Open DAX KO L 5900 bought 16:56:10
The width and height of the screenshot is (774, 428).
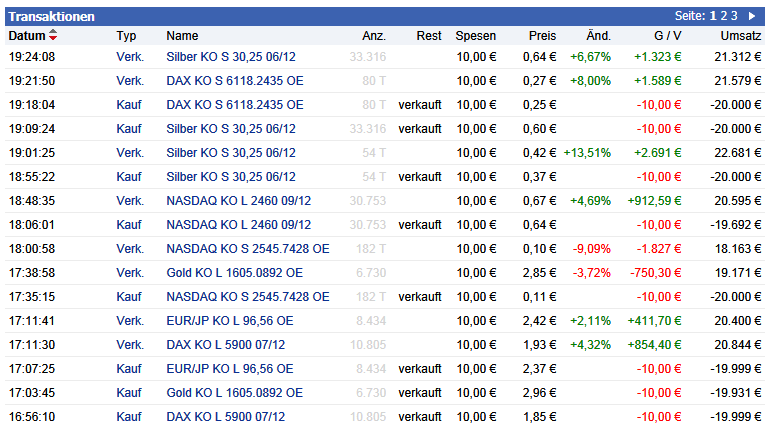[226, 417]
